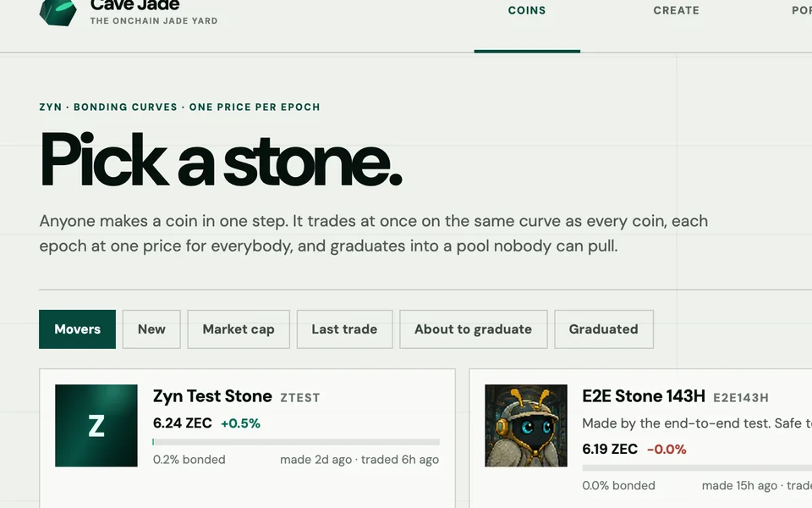
Task: Select the New filter
Action: pos(151,329)
